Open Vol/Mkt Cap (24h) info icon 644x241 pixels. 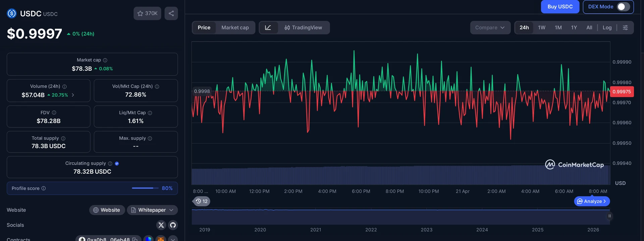[157, 86]
